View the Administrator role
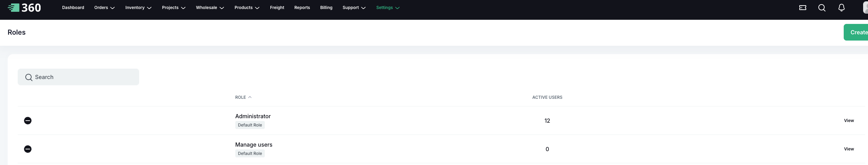 click(x=849, y=121)
